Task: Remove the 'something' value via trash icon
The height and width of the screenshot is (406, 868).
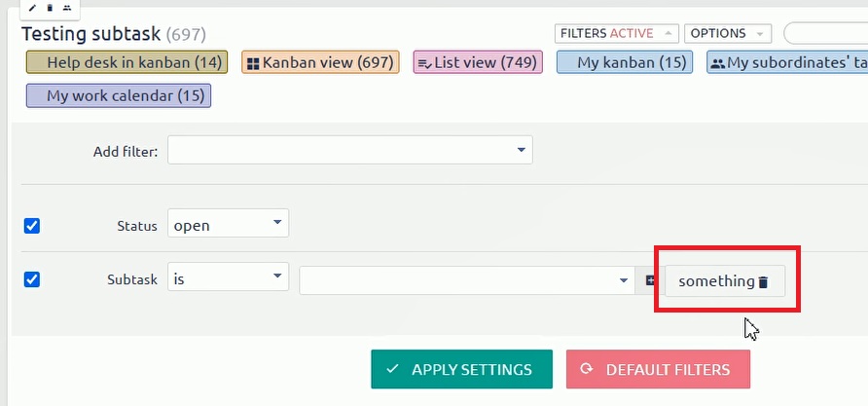Action: [x=763, y=281]
